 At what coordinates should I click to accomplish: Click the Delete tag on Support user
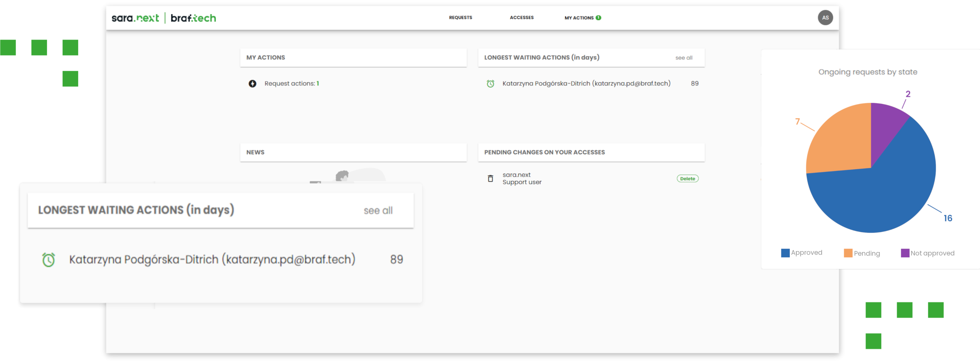688,178
